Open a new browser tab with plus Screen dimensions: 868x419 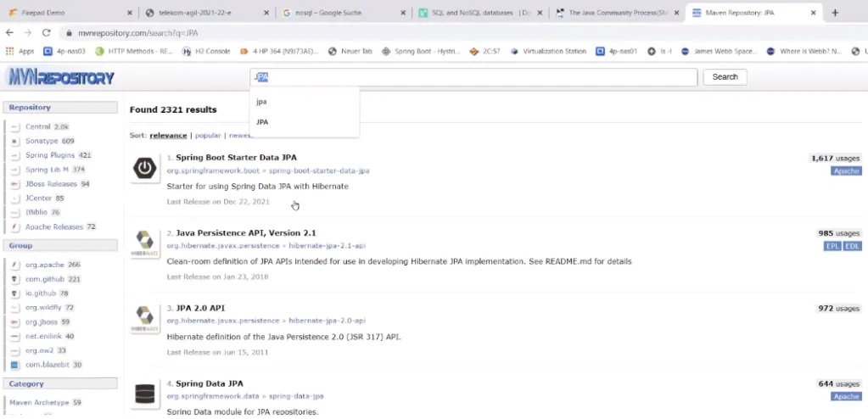click(835, 13)
